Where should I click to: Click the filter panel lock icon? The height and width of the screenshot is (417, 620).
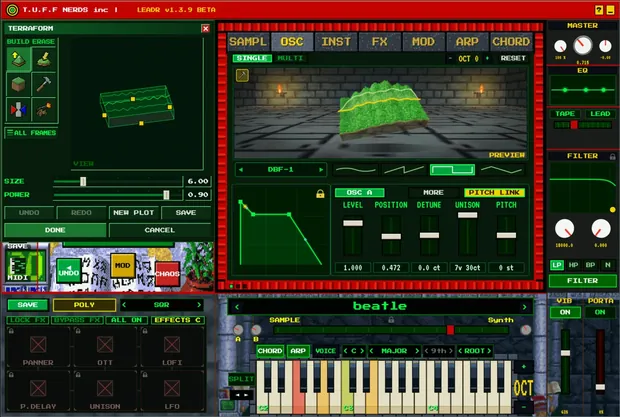(612, 157)
